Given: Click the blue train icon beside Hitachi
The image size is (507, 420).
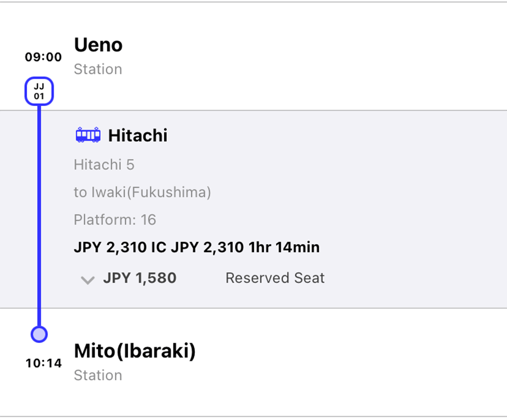Looking at the screenshot, I should pos(88,135).
